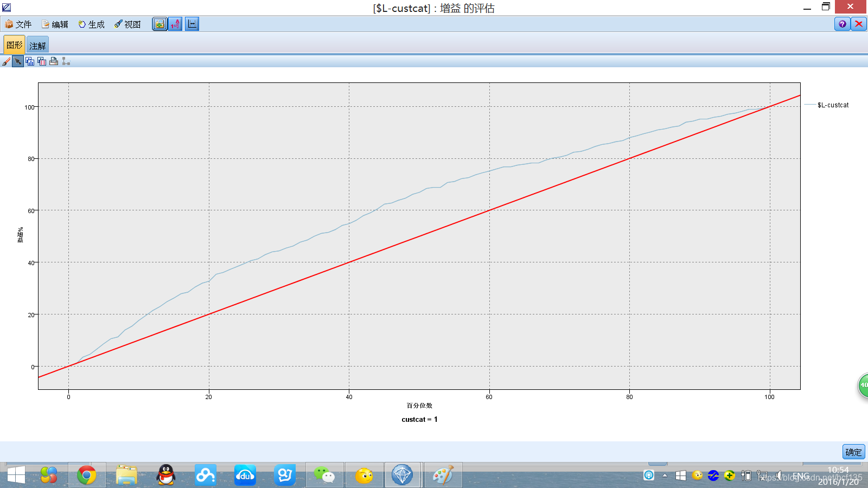Open File Explorer from the taskbar
Image resolution: width=868 pixels, height=488 pixels.
[126, 475]
